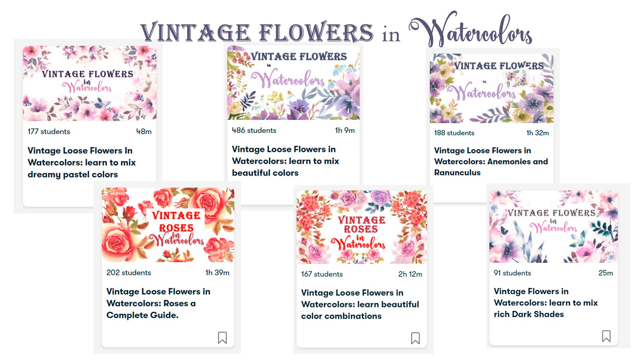Click the Vintage Flowers in Watercolors page heading

pos(336,30)
